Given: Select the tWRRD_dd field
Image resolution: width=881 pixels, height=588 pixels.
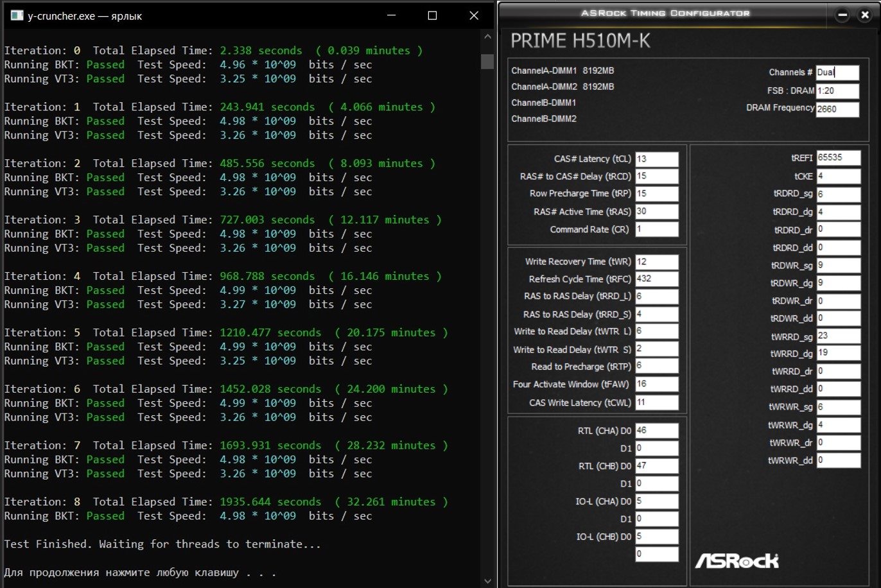Looking at the screenshot, I should [838, 389].
